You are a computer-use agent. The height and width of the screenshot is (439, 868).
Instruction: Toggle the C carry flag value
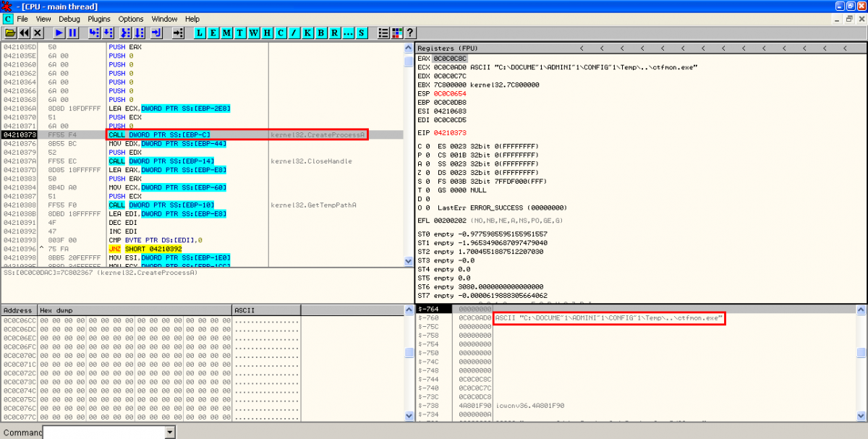(x=428, y=146)
